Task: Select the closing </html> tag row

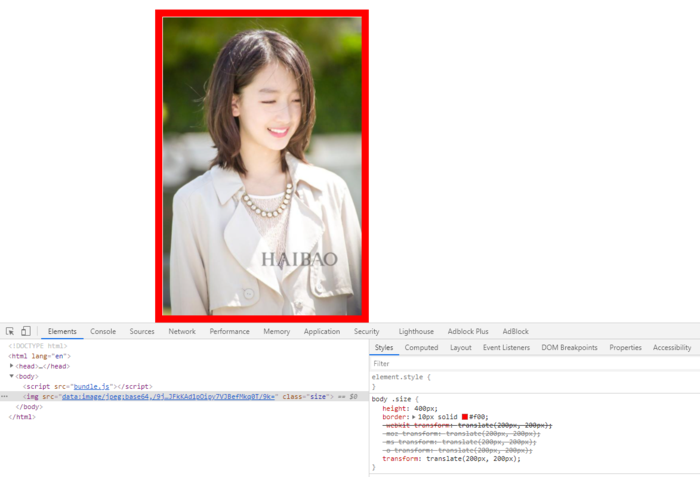Action: point(22,417)
